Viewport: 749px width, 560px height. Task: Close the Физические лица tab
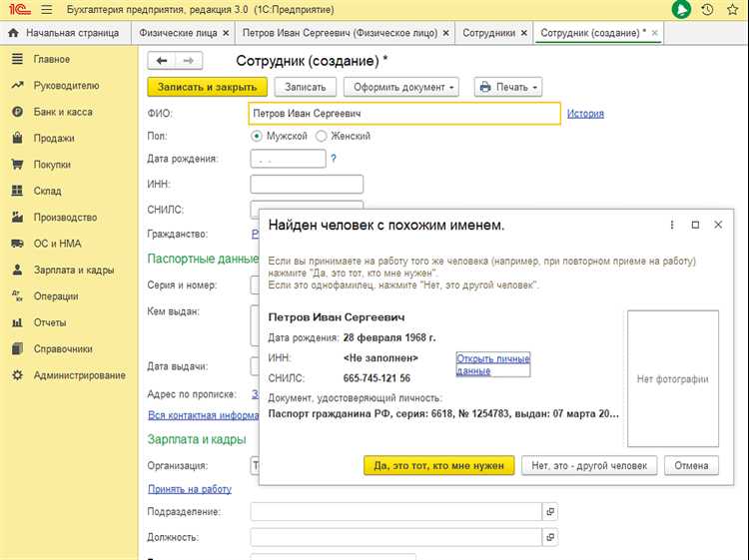(226, 33)
